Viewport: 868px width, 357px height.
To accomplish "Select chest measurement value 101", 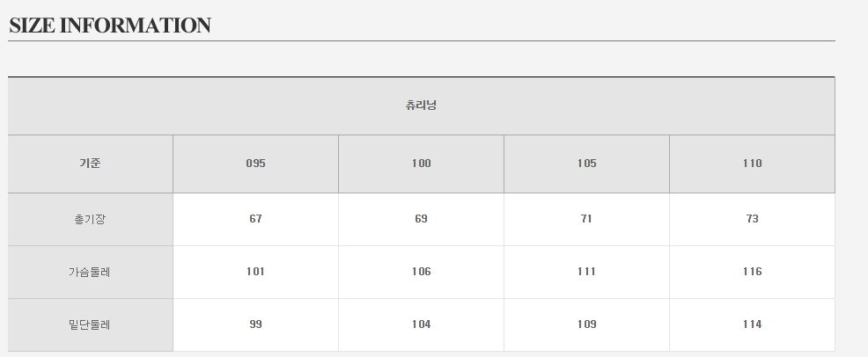I will [x=255, y=272].
